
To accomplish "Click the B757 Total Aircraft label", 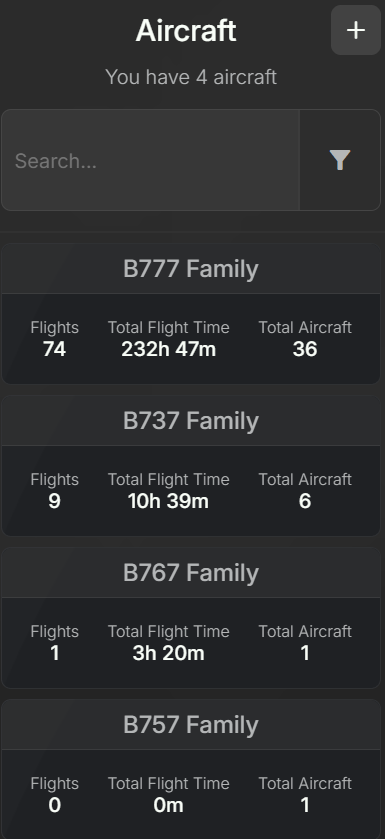I will (305, 783).
